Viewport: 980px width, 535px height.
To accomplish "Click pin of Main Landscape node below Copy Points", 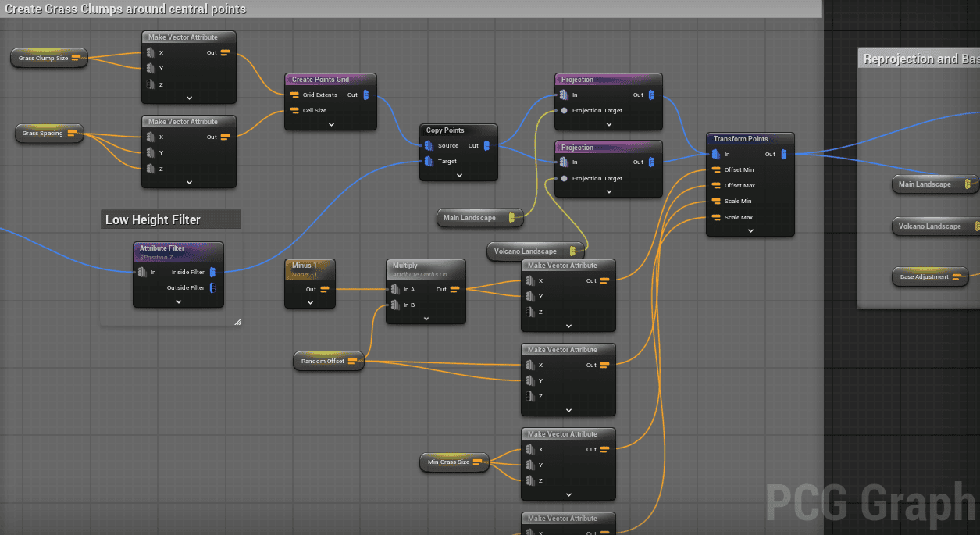I will pyautogui.click(x=512, y=218).
